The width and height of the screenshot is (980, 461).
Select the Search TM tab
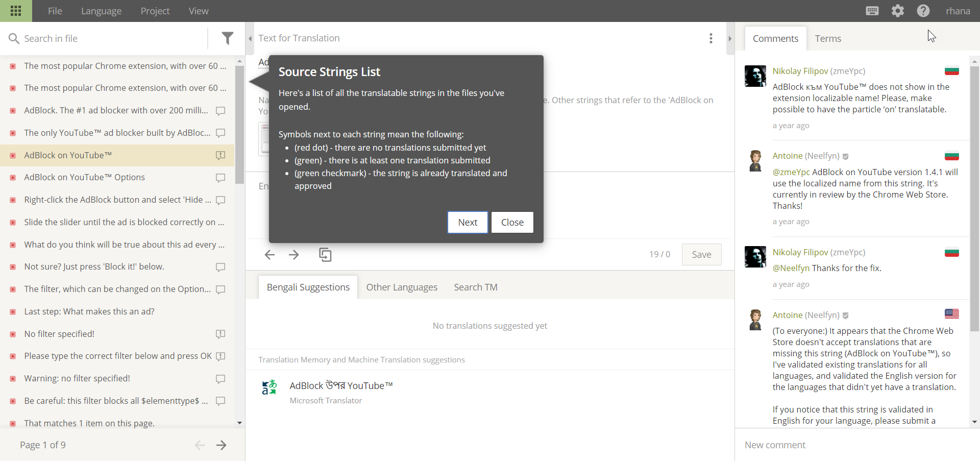pyautogui.click(x=476, y=287)
